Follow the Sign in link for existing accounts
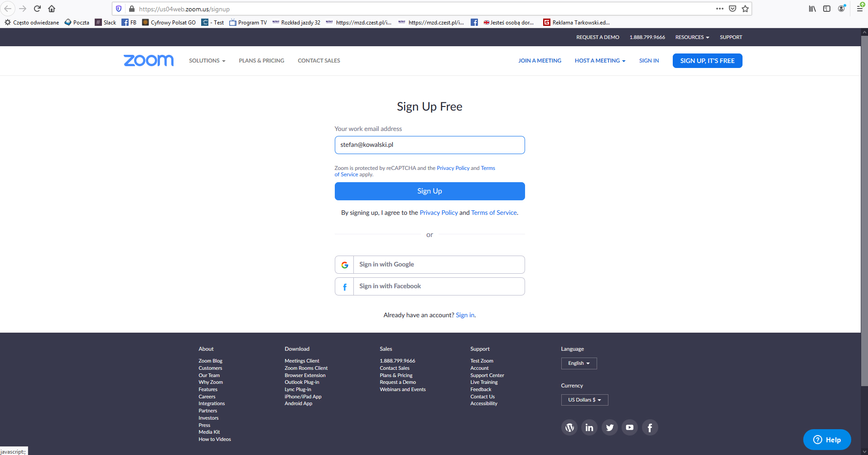 tap(465, 315)
